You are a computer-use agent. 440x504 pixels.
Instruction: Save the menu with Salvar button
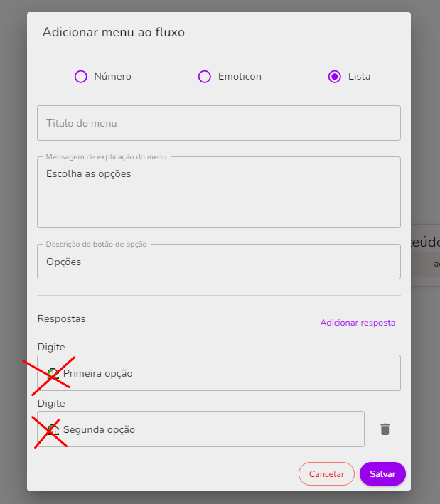pyautogui.click(x=382, y=473)
